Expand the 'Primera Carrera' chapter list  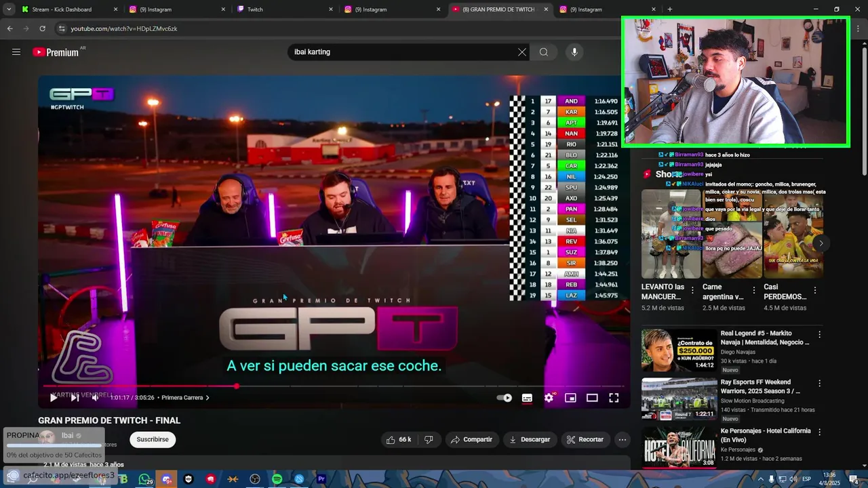click(185, 398)
